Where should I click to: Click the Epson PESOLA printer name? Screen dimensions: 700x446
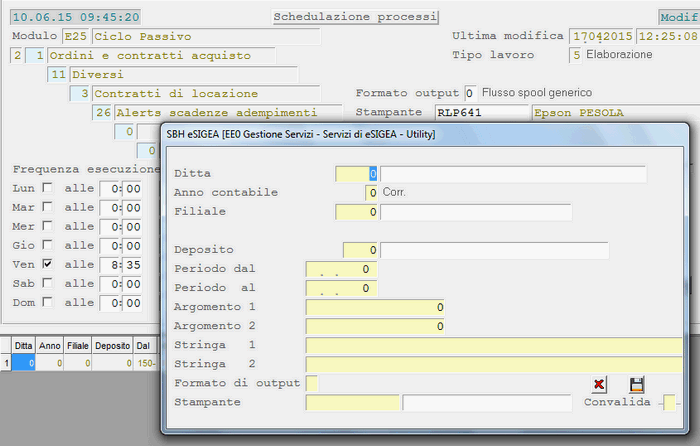click(616, 113)
